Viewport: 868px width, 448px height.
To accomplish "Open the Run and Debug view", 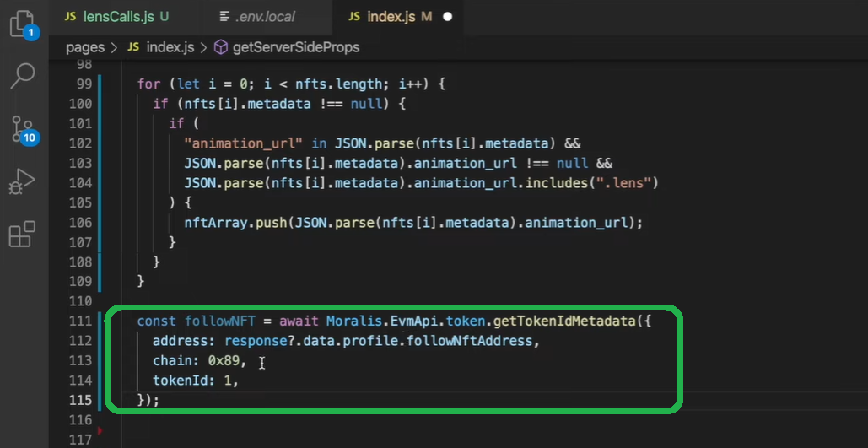I will pyautogui.click(x=22, y=181).
